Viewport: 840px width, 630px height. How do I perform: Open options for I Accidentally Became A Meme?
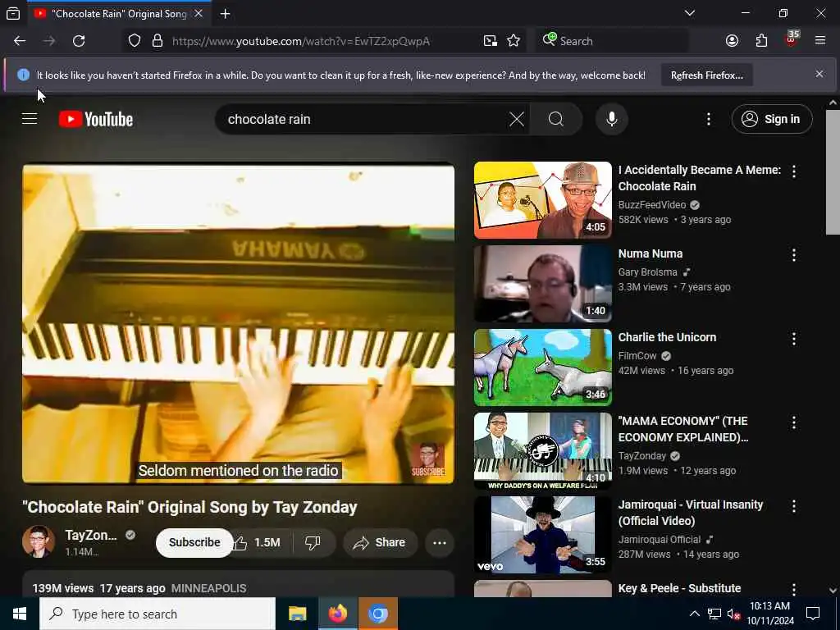click(x=794, y=171)
